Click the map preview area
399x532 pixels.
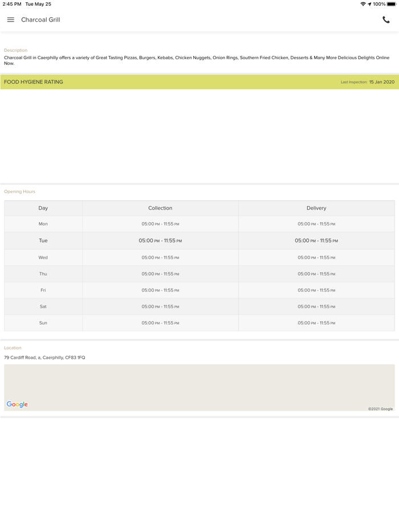[x=199, y=387]
